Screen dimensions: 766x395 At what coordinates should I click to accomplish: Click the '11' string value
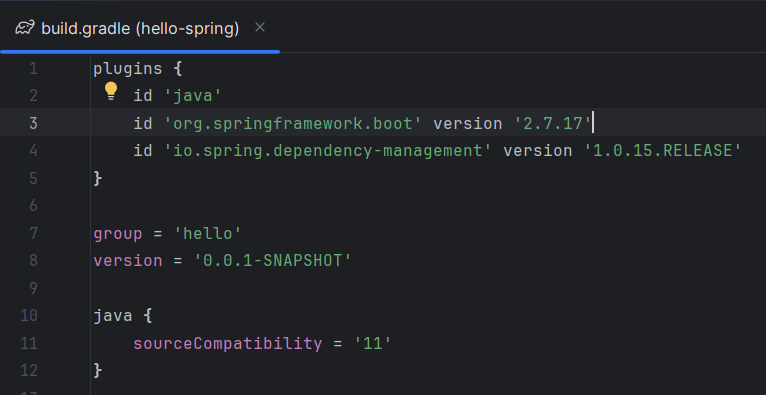(x=373, y=343)
